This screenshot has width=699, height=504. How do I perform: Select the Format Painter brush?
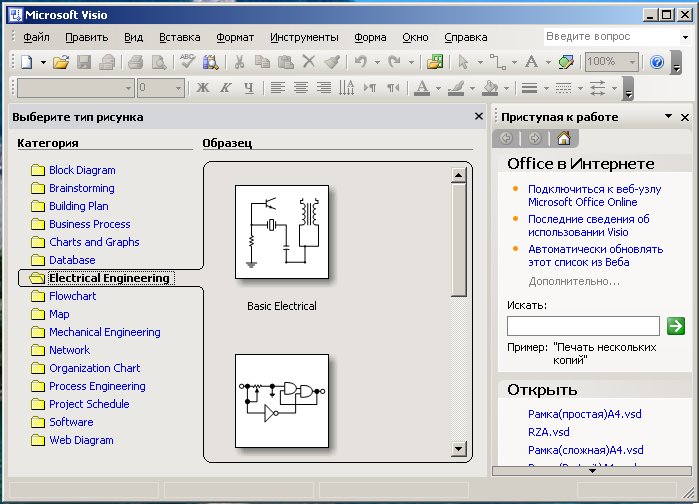pyautogui.click(x=332, y=62)
